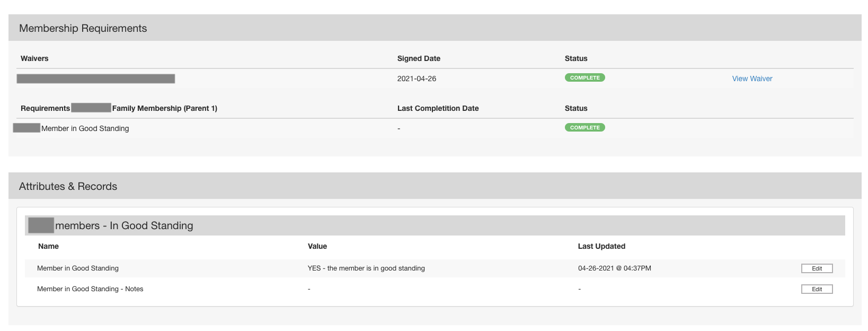The image size is (868, 331).
Task: Edit the Member in Good Standing - Notes attribute
Action: (817, 289)
